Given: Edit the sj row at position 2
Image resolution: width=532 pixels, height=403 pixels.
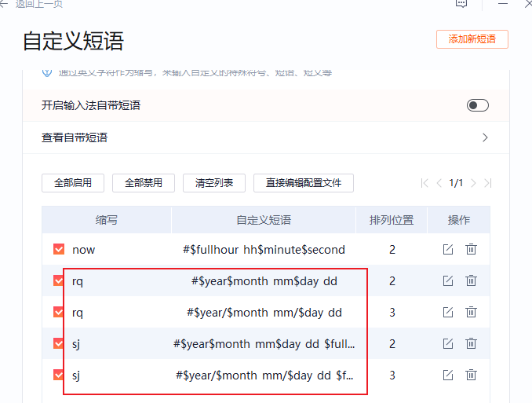Looking at the screenshot, I should click(448, 343).
